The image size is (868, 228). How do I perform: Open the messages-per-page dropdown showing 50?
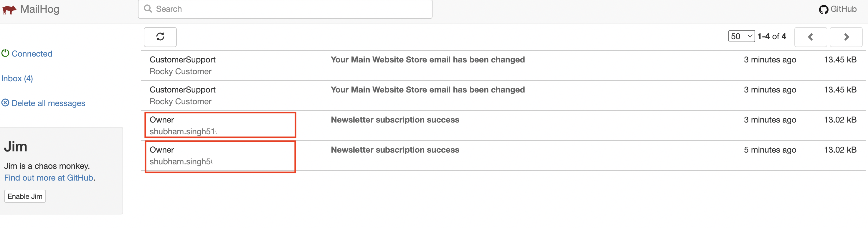point(741,36)
